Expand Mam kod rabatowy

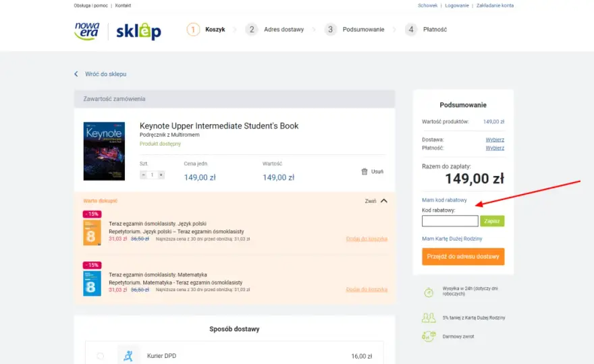pyautogui.click(x=444, y=200)
